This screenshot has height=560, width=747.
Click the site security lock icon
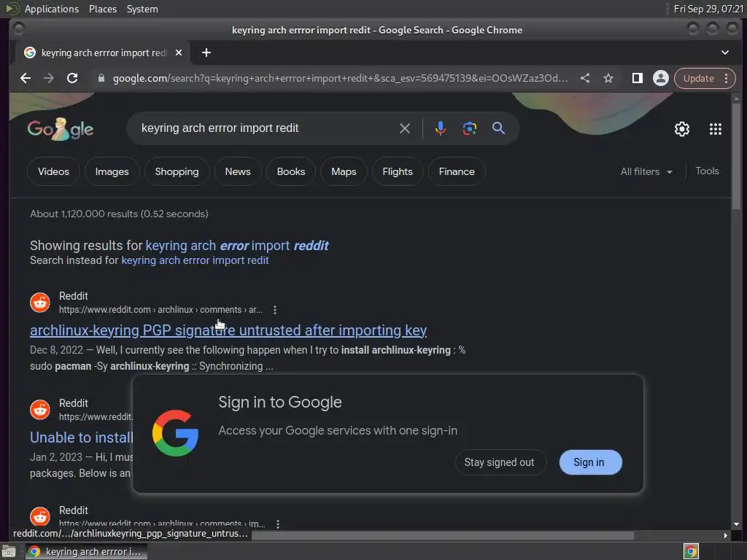(x=101, y=78)
